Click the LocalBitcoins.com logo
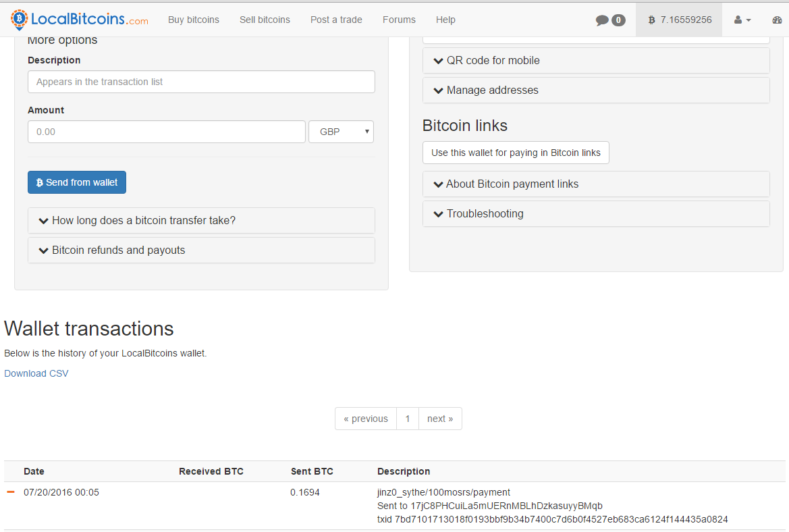This screenshot has height=532, width=789. tap(80, 20)
